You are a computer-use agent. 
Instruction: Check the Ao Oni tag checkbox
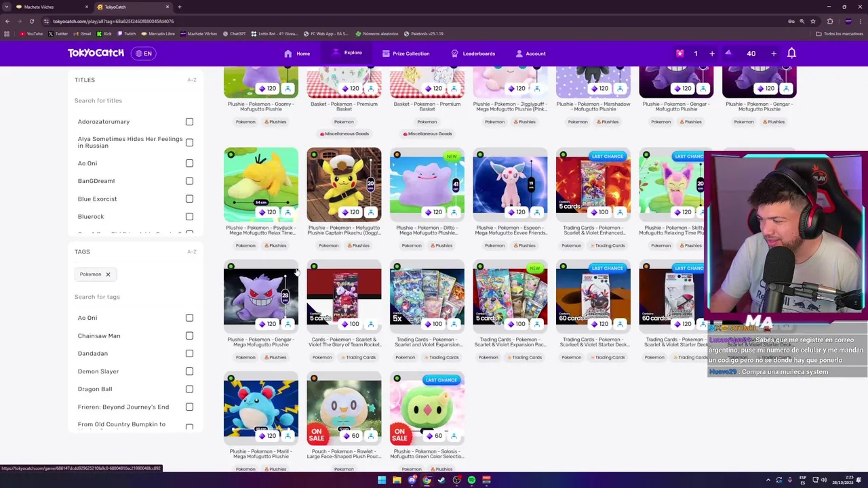[x=189, y=318]
